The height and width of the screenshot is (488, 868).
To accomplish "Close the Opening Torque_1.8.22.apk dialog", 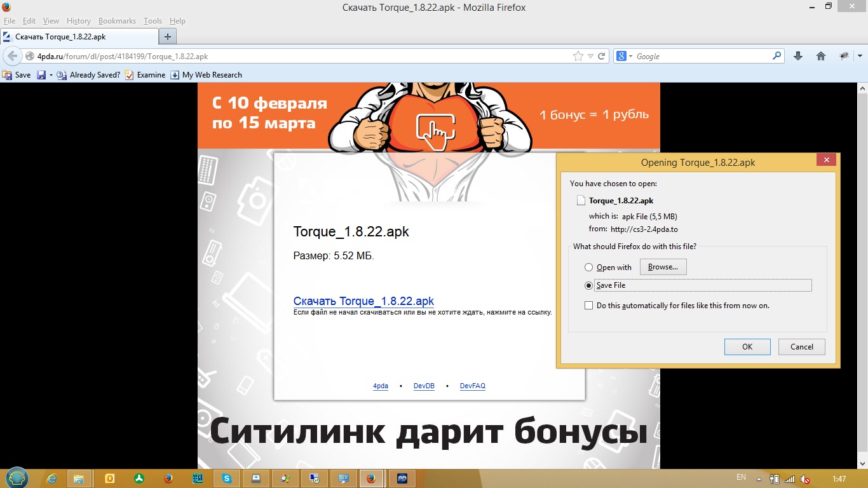I will click(x=826, y=161).
